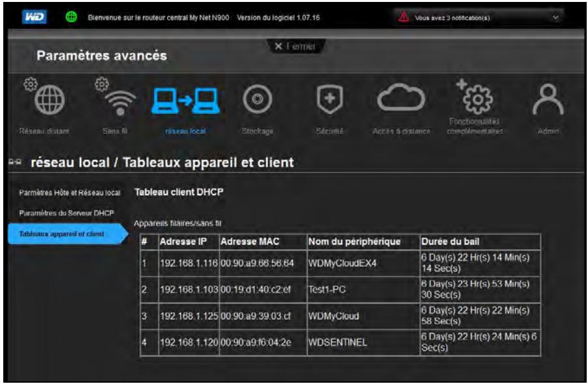Click lease duration for WDSENTINEL
Viewport: 588px width, 384px height.
coord(479,342)
